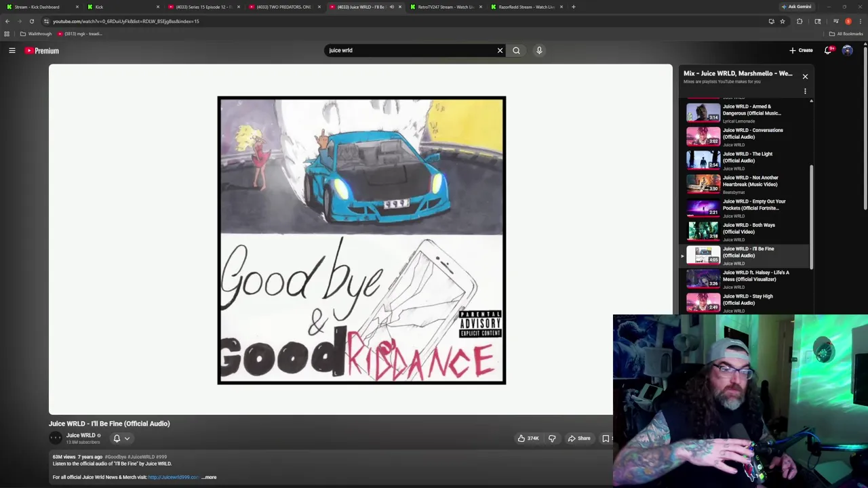Open the All Bookmarks folder
The image size is (868, 488).
tap(846, 34)
